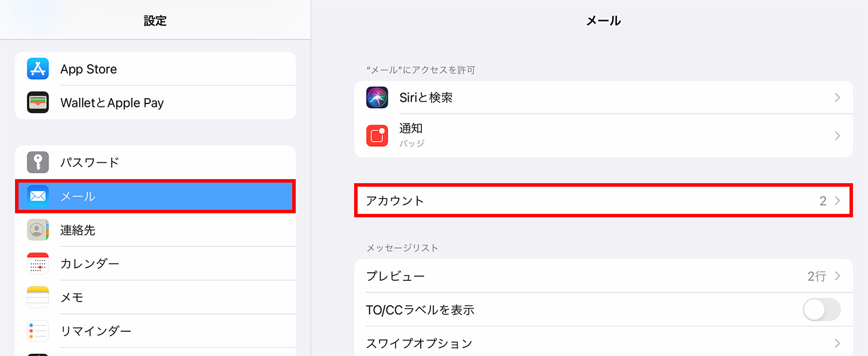Open the スワイプオプション row chevron
Screen dimensions: 868x356
[x=837, y=343]
